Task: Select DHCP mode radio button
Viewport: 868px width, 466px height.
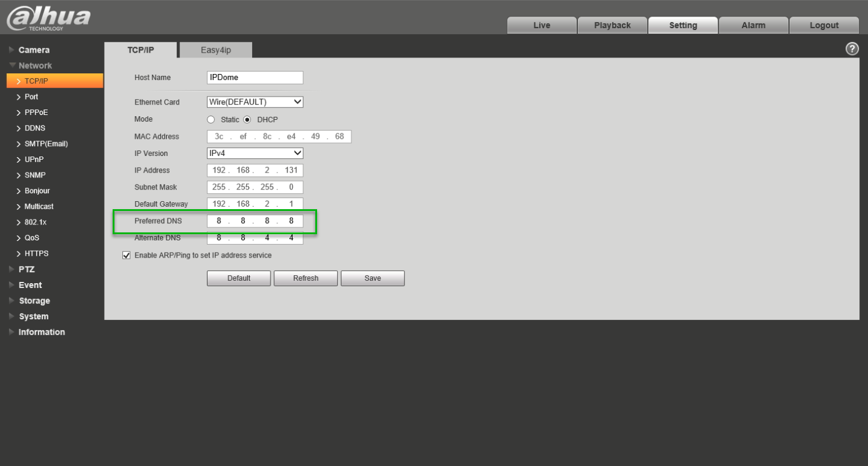Action: (x=248, y=120)
